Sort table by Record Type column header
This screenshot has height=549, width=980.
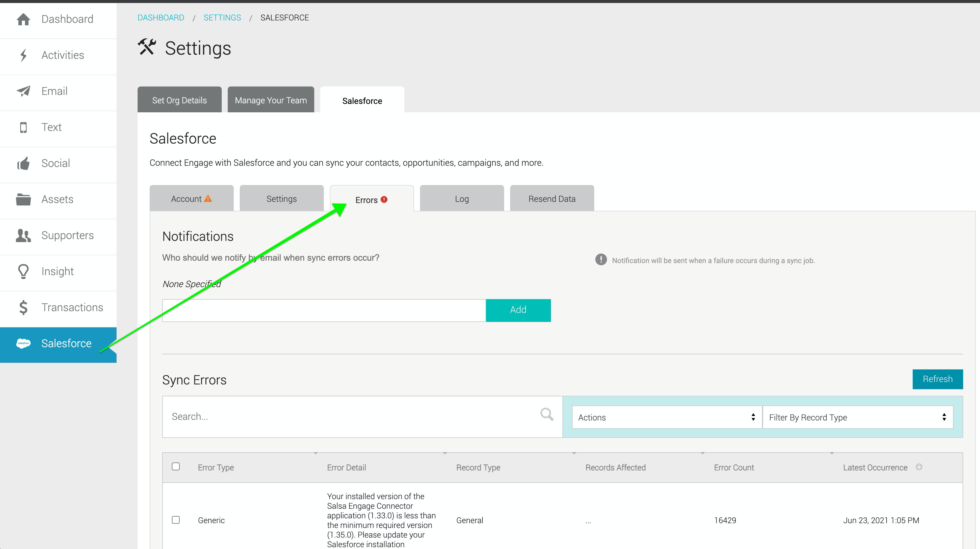[478, 467]
